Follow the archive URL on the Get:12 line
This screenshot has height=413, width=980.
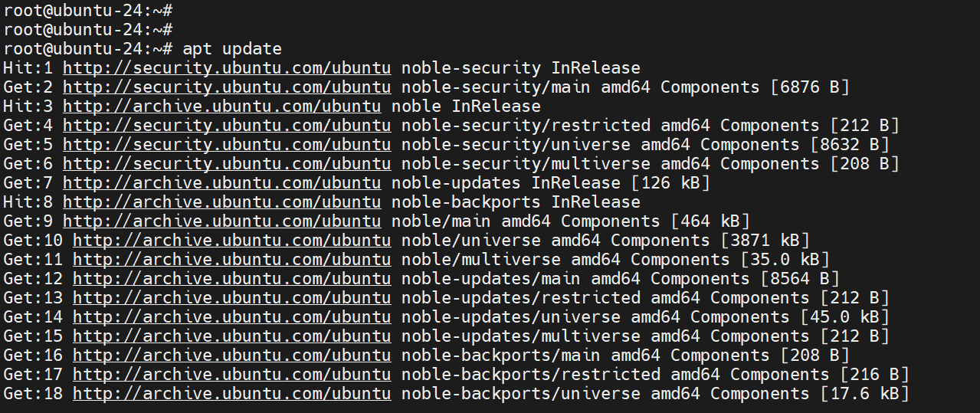click(231, 278)
